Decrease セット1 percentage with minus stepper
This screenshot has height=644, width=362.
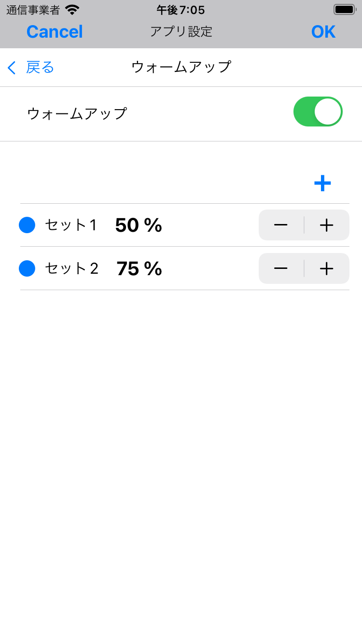click(281, 225)
